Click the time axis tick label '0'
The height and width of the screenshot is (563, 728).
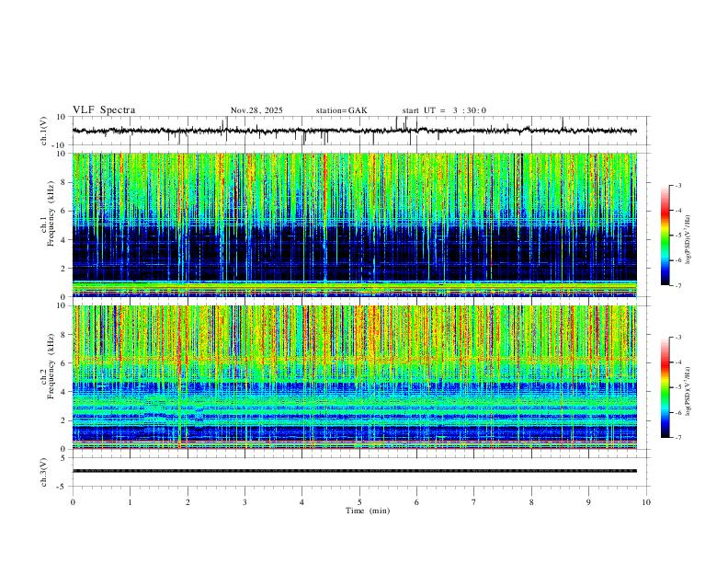(73, 502)
